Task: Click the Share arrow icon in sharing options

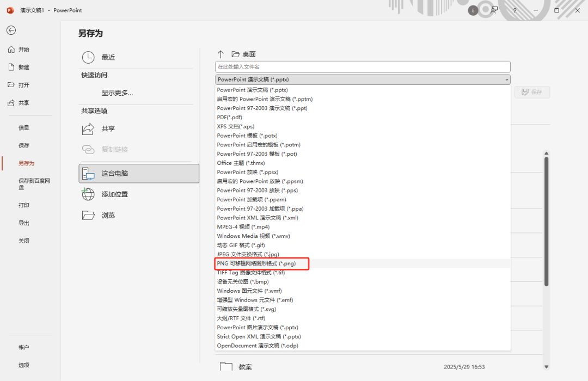Action: click(88, 129)
